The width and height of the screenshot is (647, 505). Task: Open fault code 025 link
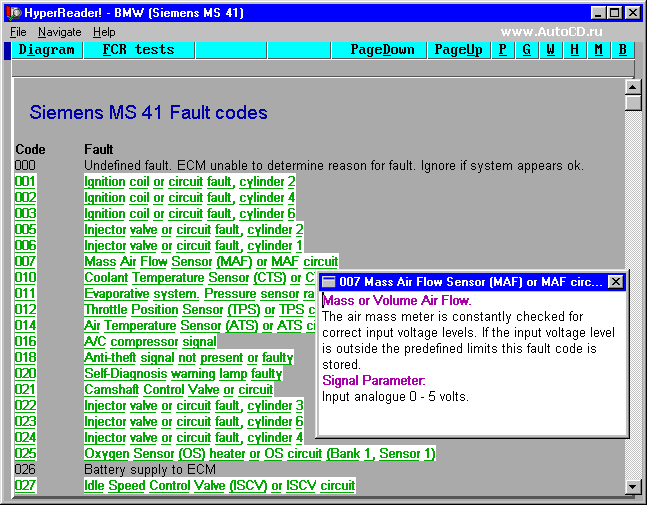[x=26, y=454]
